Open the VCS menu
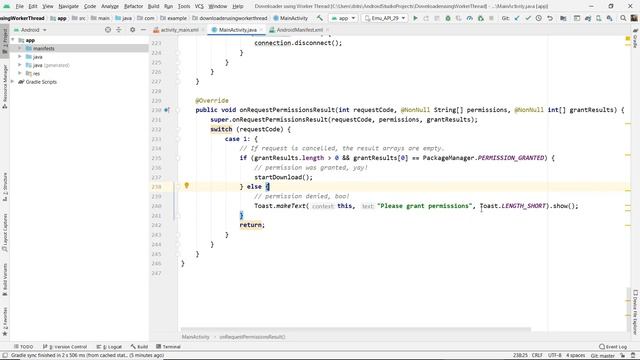Viewport: 640px width, 360px height. point(199,6)
